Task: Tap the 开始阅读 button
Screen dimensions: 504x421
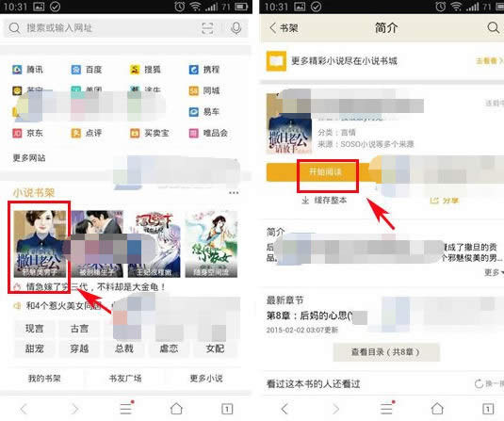Action: pos(325,172)
